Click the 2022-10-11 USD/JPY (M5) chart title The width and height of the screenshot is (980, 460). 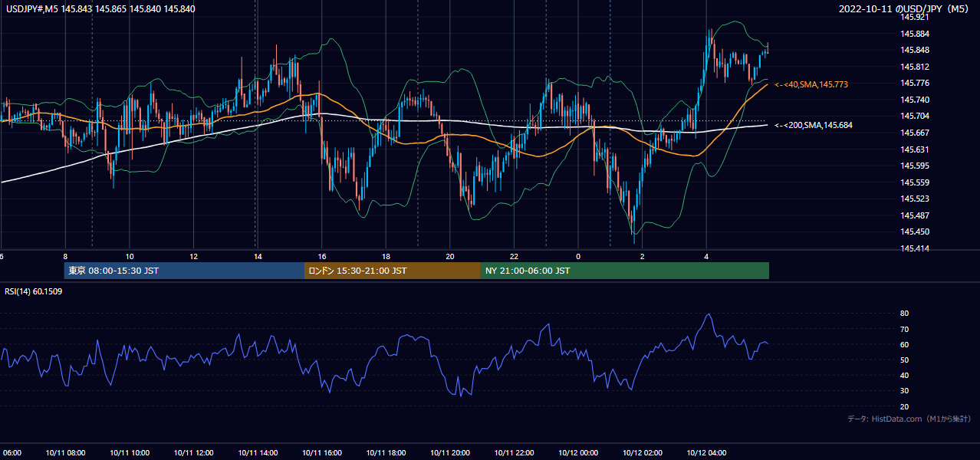tap(905, 8)
